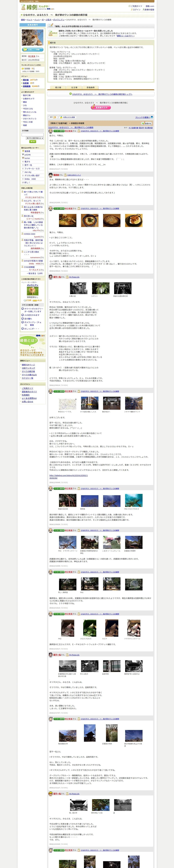This screenshot has height=868, width=174.
Task: Click the 縁側とは？ banner
Action: point(32,345)
